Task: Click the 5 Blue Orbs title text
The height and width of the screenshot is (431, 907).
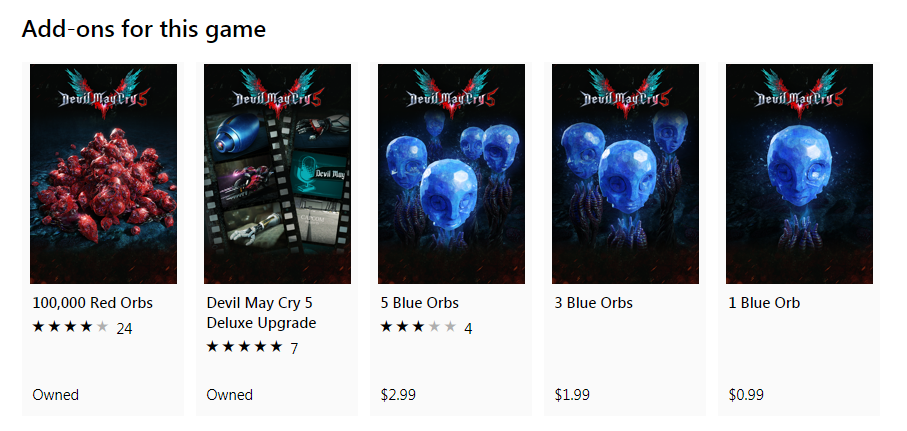Action: (x=420, y=303)
